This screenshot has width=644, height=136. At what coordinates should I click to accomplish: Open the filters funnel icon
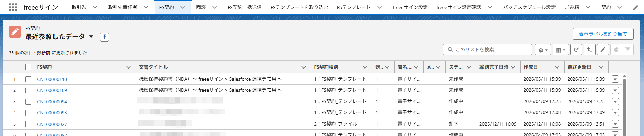628,50
